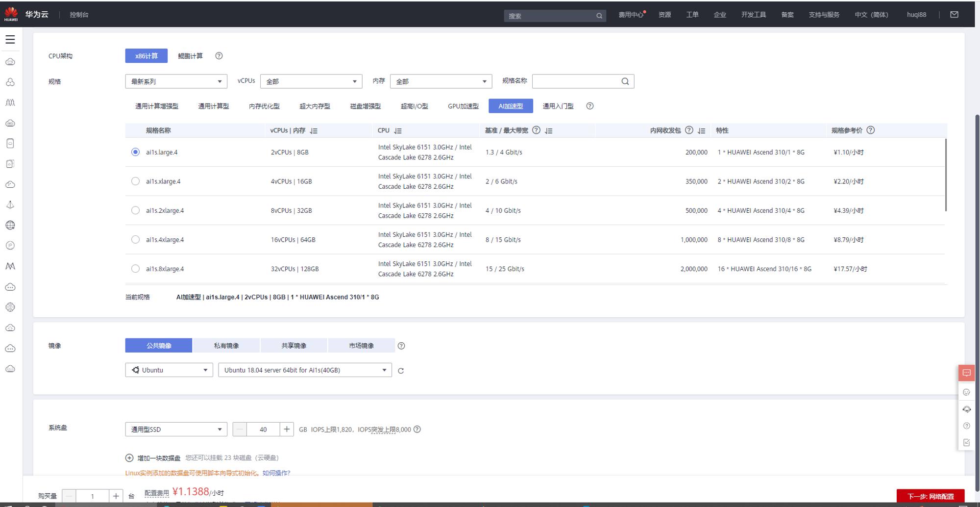The image size is (980, 507).
Task: Click the three overlapping circles sidebar icon
Action: [x=10, y=82]
